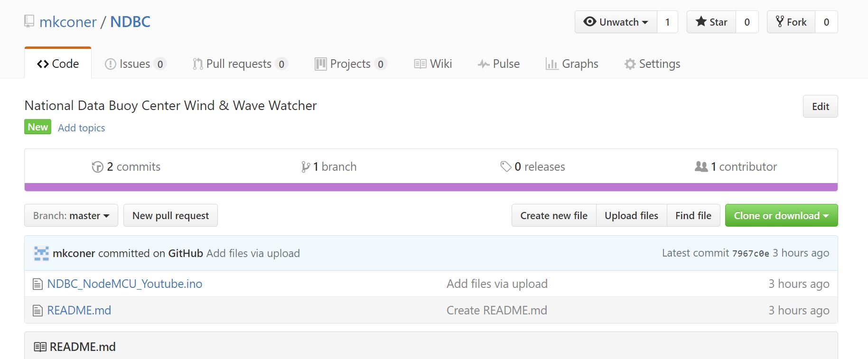Open the NDBC_NodeMCU_Youtube.ino file
Image resolution: width=868 pixels, height=359 pixels.
pos(125,284)
